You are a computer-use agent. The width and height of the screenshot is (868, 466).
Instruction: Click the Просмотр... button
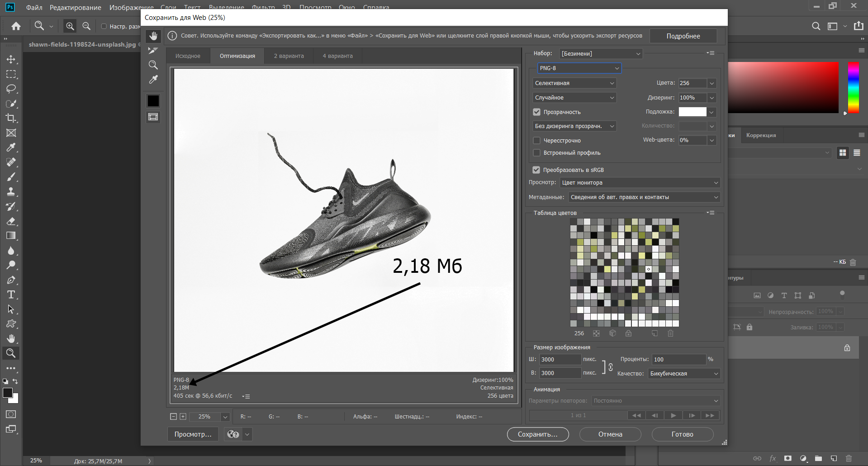[x=193, y=434]
